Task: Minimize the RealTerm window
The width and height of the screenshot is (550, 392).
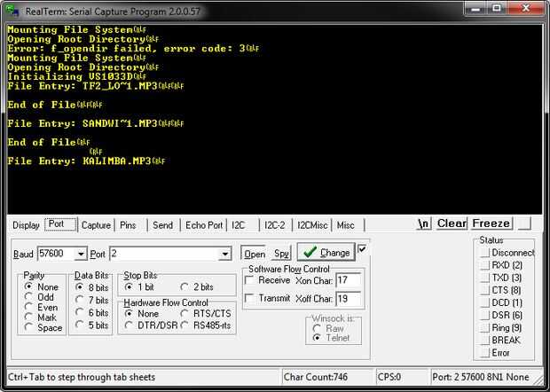Action: point(476,8)
